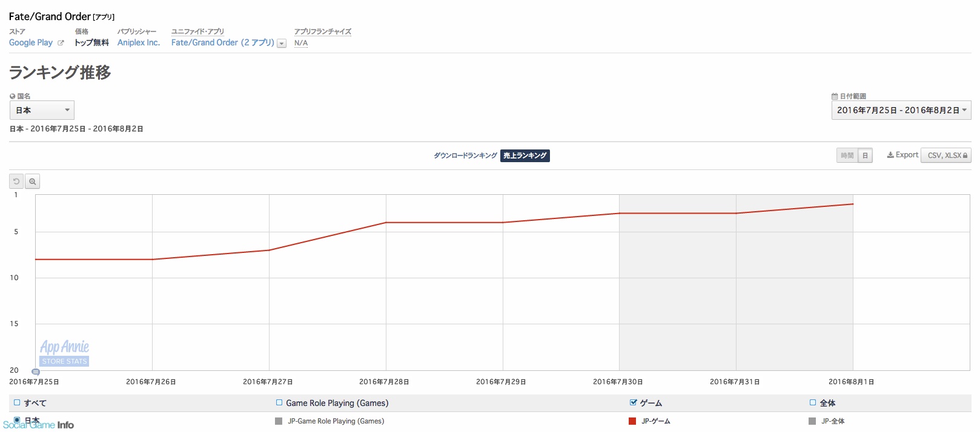Expand the arrow next to Fate/Grand Order (2 アプリ)
The image size is (980, 432).
tap(282, 44)
